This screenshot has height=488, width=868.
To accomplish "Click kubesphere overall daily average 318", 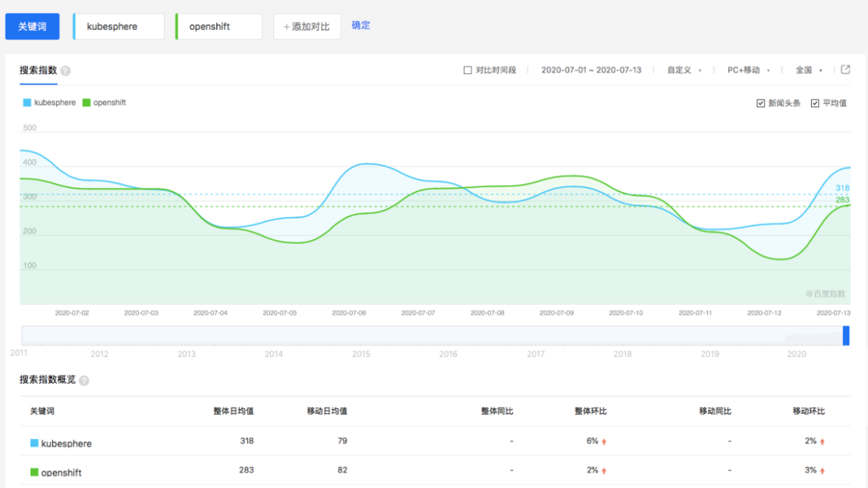I will click(x=247, y=441).
